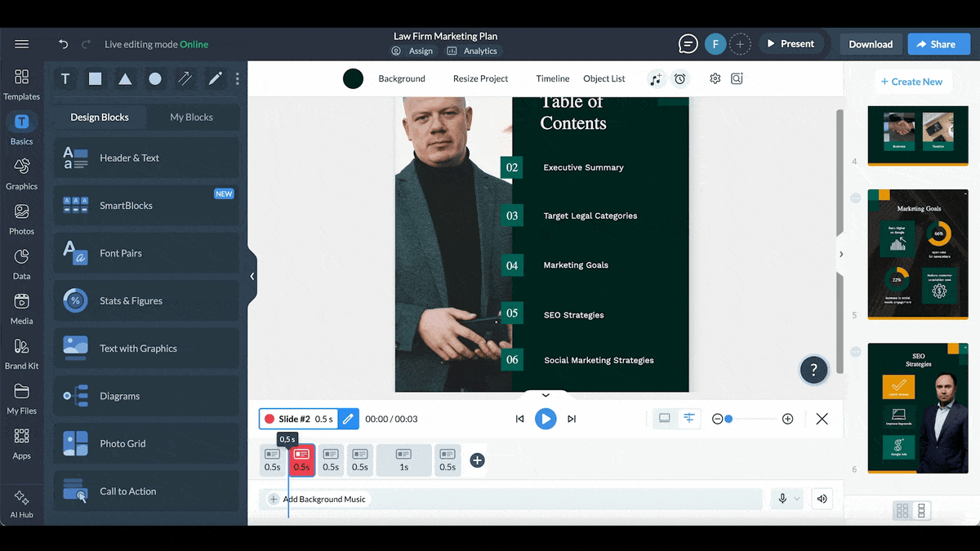This screenshot has width=980, height=551.
Task: Open more tools three-dot menu
Action: pyautogui.click(x=238, y=79)
